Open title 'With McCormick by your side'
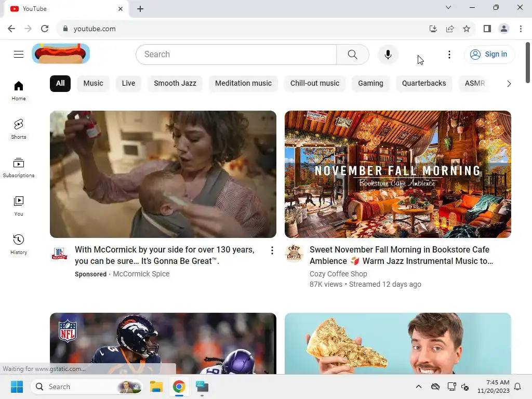Viewport: 532px width, 399px height. pos(165,255)
